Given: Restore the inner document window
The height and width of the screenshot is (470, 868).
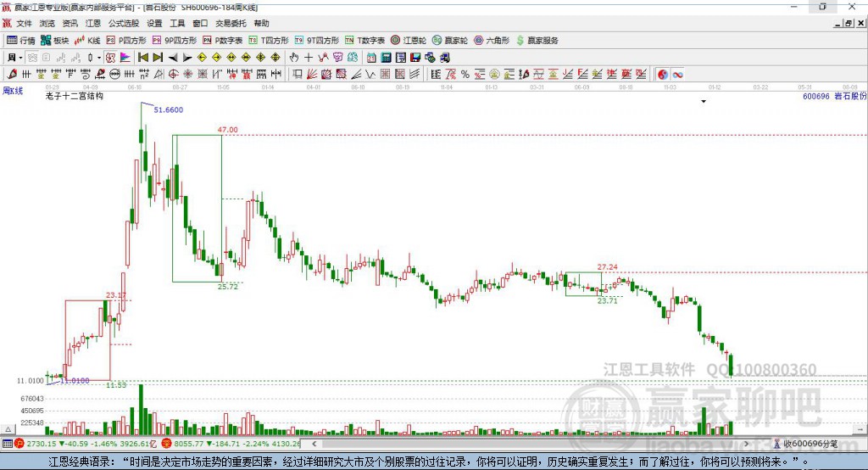Looking at the screenshot, I should point(849,23).
